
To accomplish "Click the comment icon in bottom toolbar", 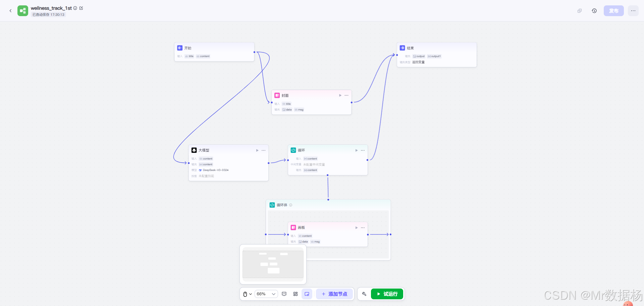I will point(284,294).
